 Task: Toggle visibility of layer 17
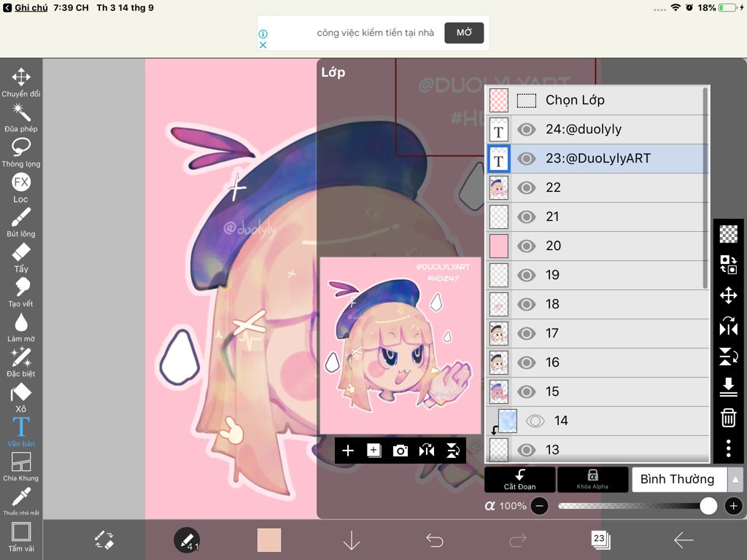[x=527, y=333]
